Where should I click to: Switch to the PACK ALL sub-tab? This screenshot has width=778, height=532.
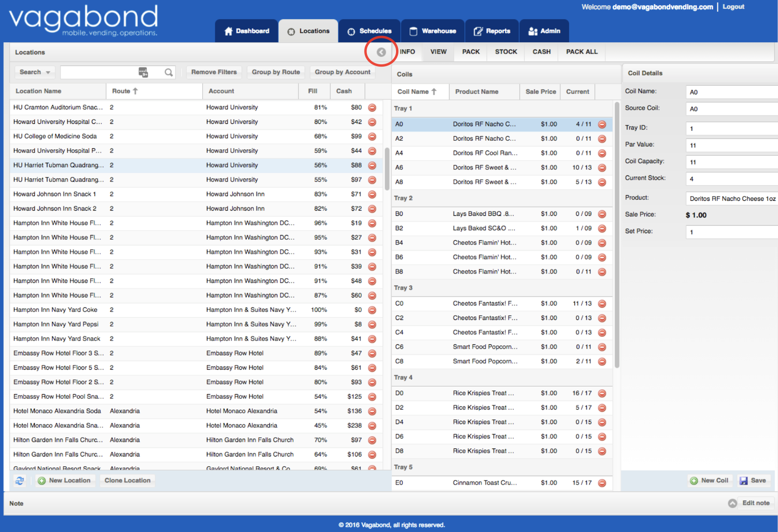(x=582, y=52)
